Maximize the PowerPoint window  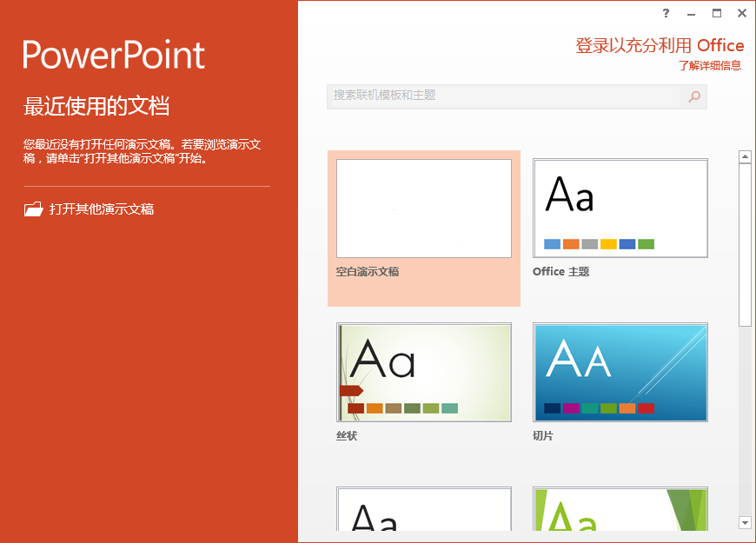(x=717, y=14)
